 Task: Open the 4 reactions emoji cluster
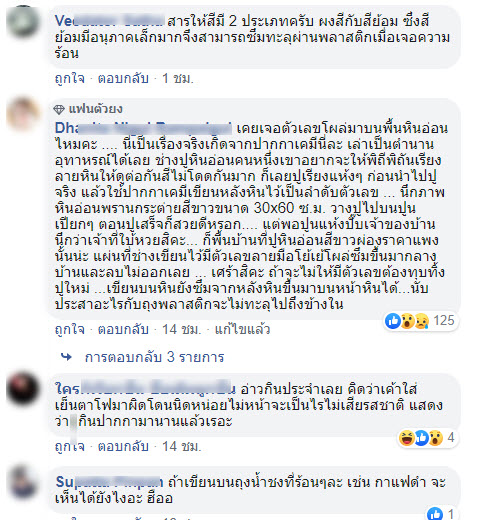(428, 438)
